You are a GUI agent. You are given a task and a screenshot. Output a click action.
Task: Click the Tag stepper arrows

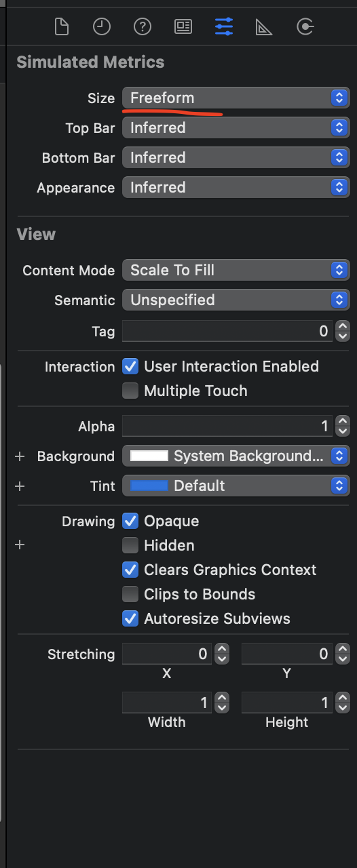tap(343, 332)
